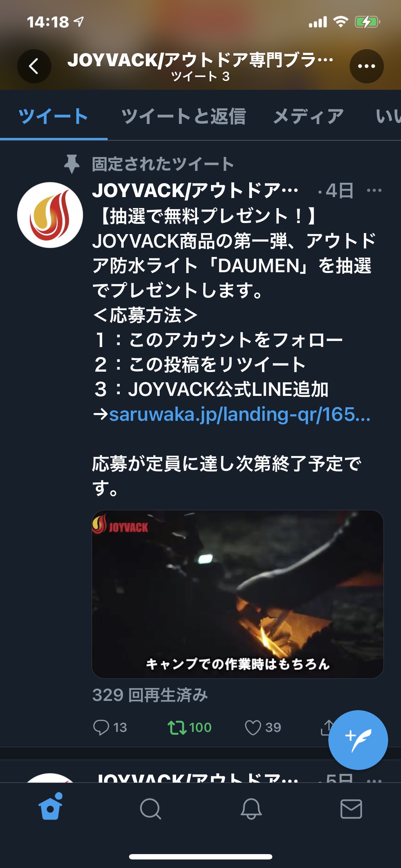This screenshot has height=868, width=401.
Task: Toggle retweet showing 100 count
Action: (x=190, y=727)
